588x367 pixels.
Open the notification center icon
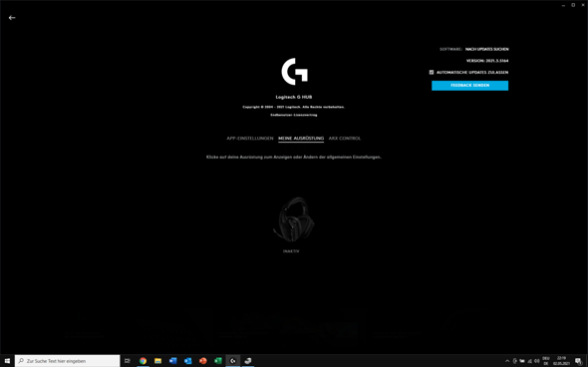coord(579,361)
